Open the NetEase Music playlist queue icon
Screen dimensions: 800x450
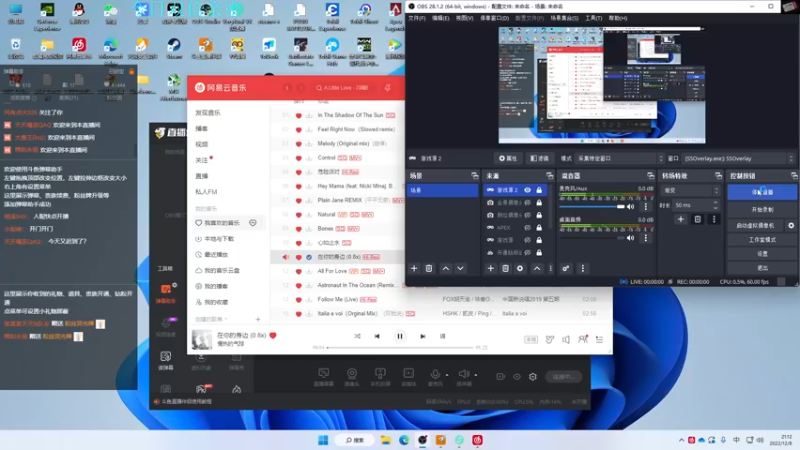pyautogui.click(x=599, y=339)
